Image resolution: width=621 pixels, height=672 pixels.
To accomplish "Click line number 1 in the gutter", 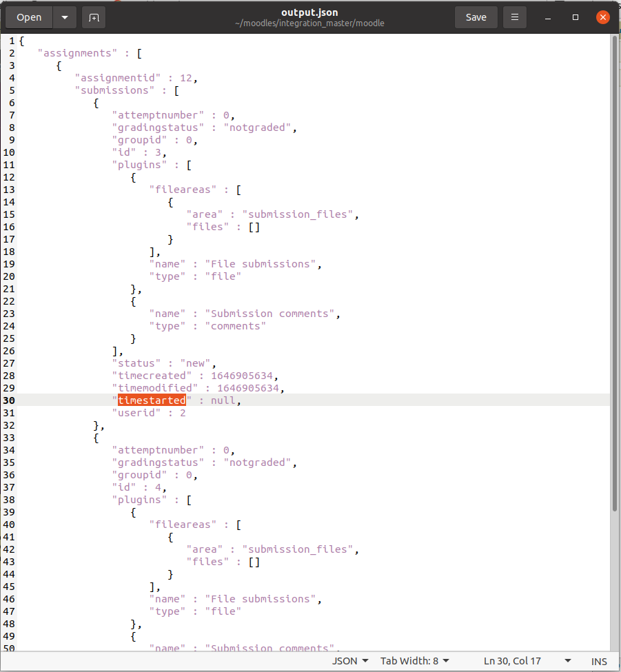I will tap(12, 41).
